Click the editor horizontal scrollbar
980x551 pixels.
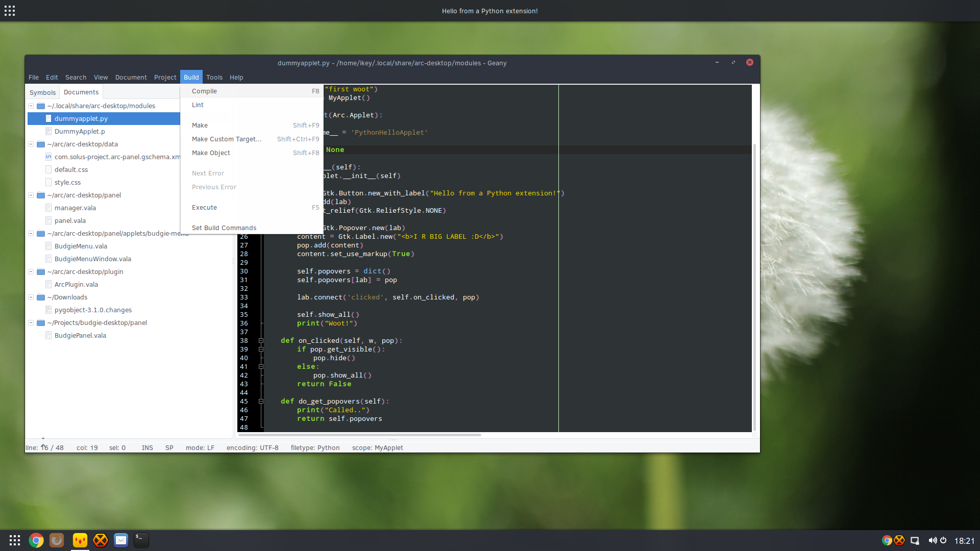360,435
